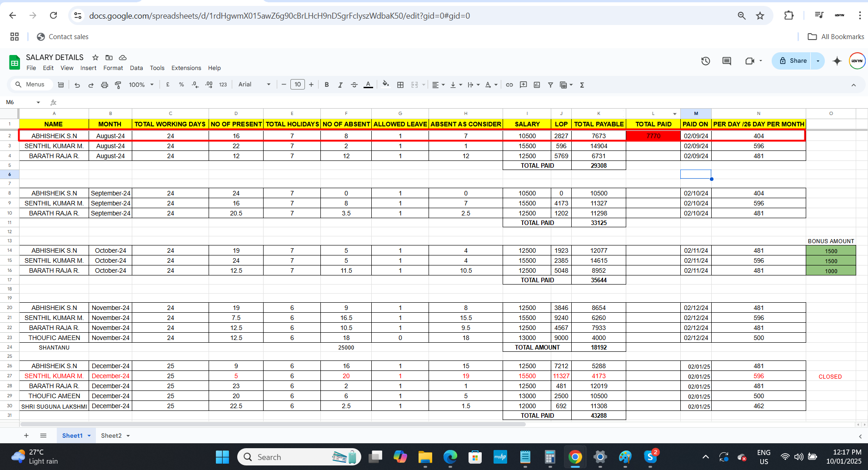
Task: Decrease decimal places icon
Action: coord(195,85)
